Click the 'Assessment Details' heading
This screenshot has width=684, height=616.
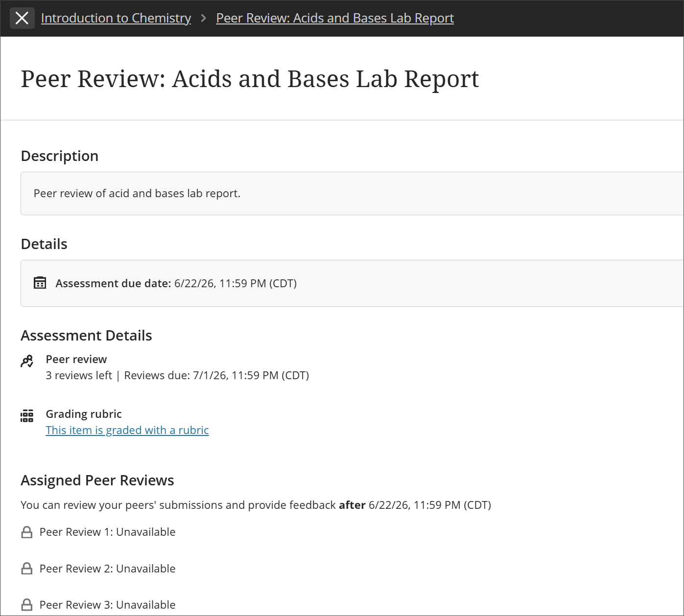coord(86,336)
